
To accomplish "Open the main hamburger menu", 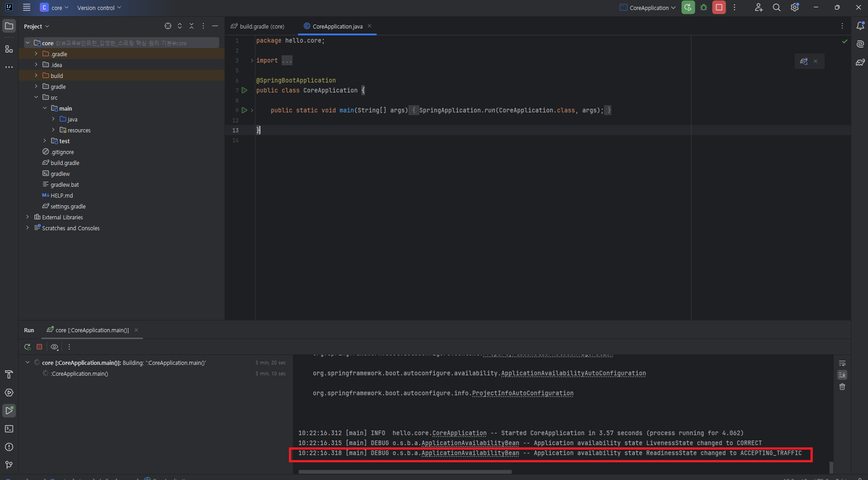I will pos(27,7).
